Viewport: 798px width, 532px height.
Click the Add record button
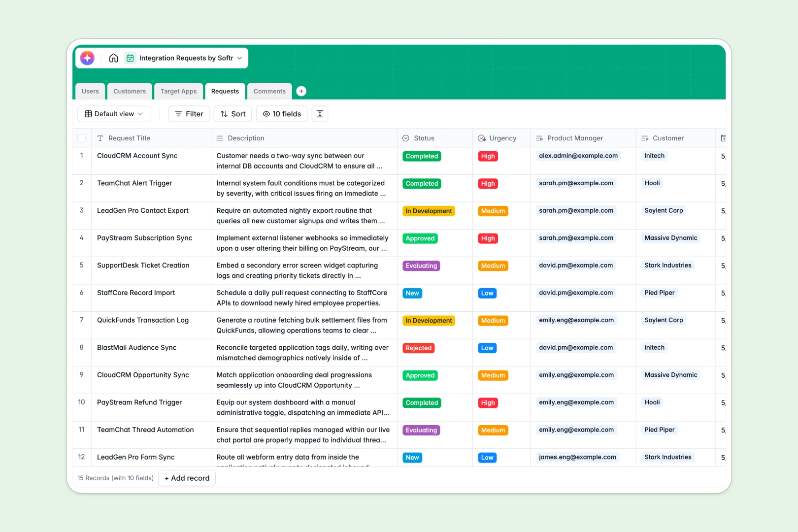pyautogui.click(x=187, y=478)
